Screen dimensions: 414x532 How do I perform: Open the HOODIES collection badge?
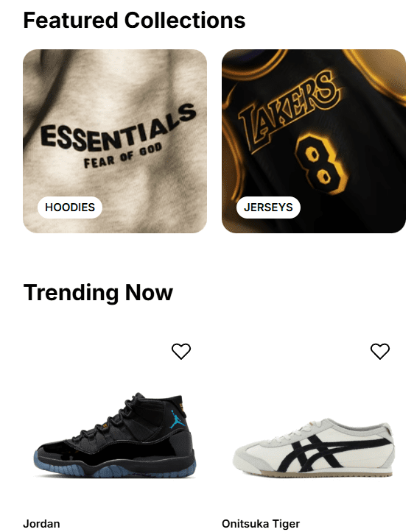pyautogui.click(x=70, y=208)
